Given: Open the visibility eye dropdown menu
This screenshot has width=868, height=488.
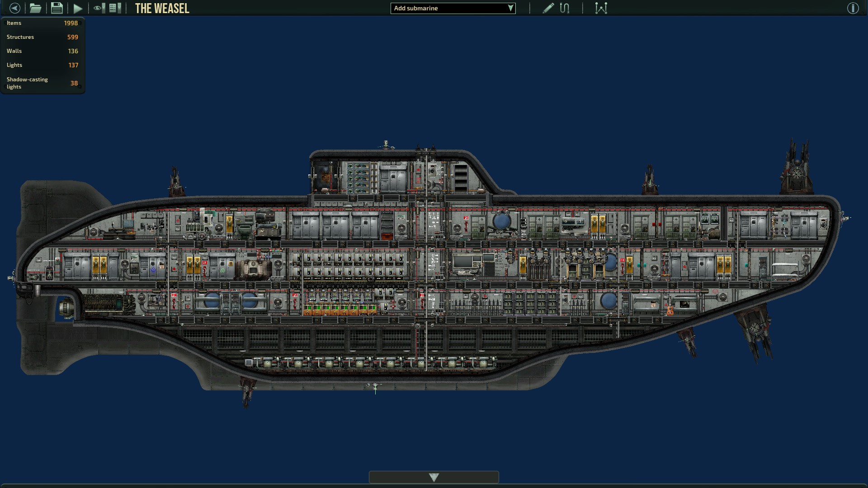Looking at the screenshot, I should [x=99, y=8].
